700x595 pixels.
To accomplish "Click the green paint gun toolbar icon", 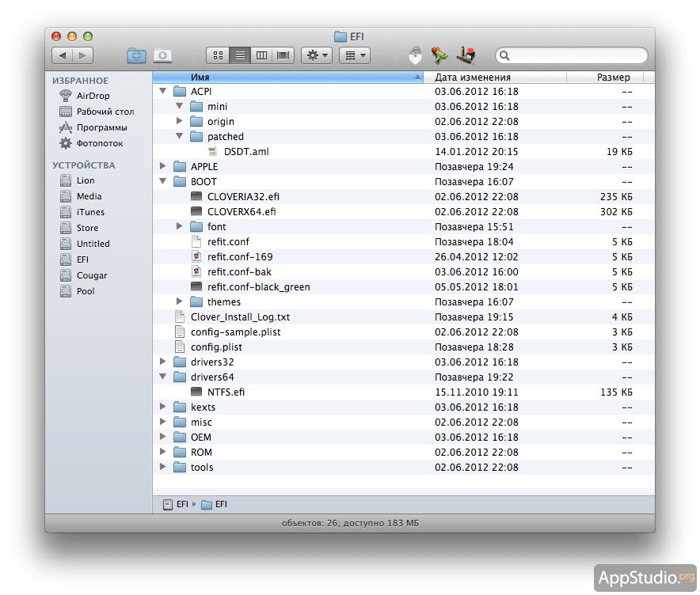I will click(x=439, y=55).
